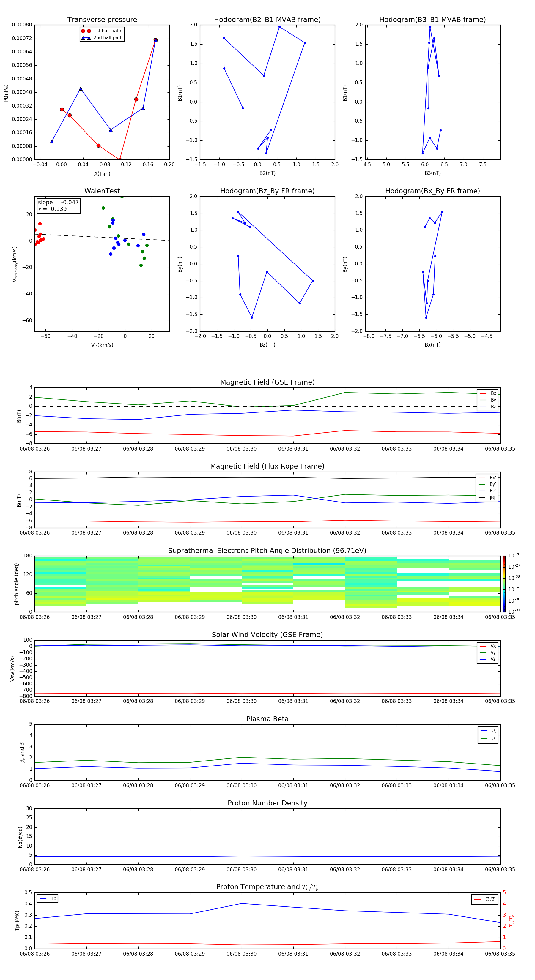This screenshot has width=535, height=980.
Task: Click the 'A(T·m)' x-axis label
Action: point(102,174)
